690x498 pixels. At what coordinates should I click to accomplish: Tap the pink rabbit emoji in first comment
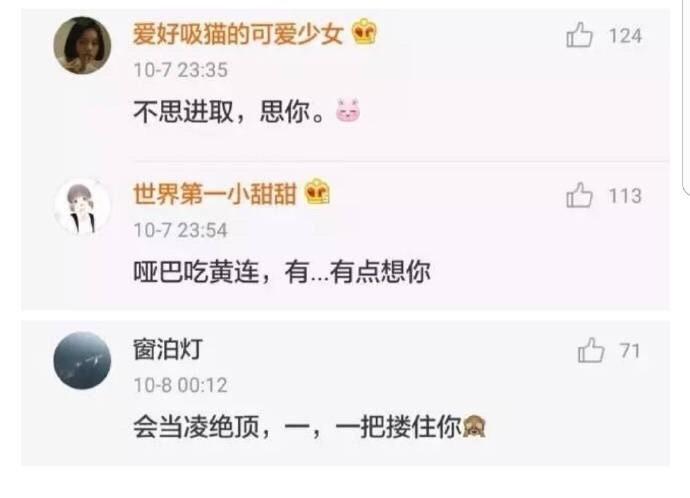(348, 110)
